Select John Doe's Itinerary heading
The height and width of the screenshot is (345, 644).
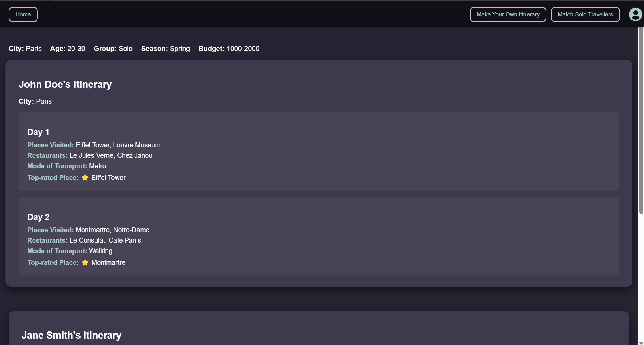(x=65, y=84)
